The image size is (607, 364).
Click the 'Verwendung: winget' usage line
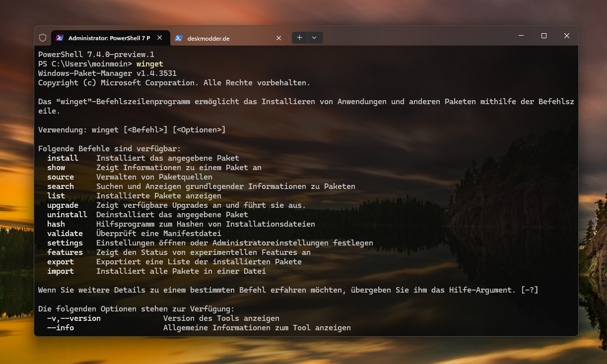pos(132,130)
